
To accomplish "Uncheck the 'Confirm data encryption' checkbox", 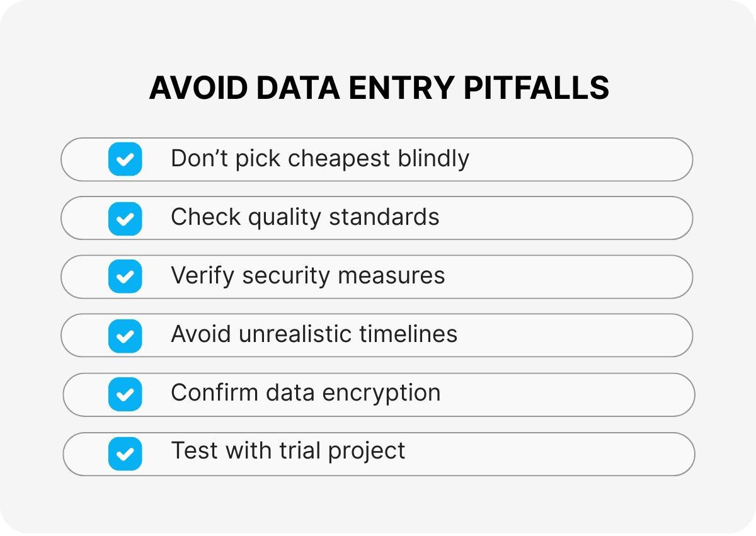I will pyautogui.click(x=125, y=394).
